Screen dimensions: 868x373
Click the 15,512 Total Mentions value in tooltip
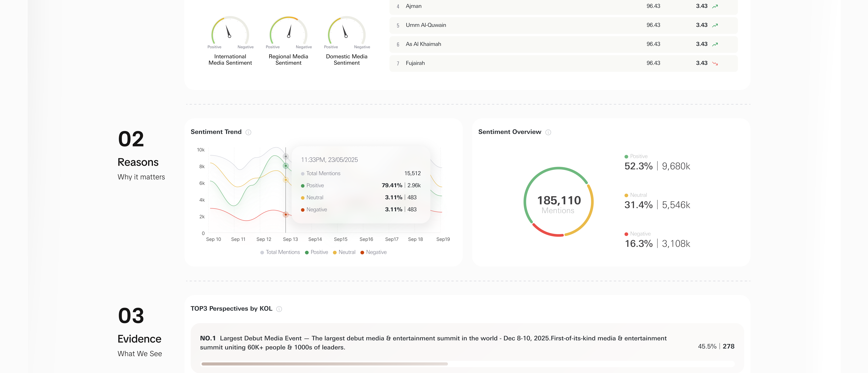pos(412,173)
